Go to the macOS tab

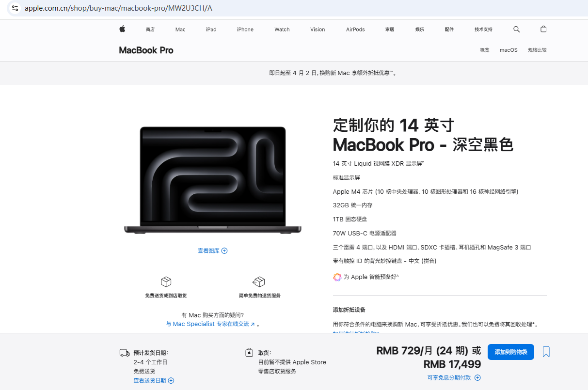509,50
